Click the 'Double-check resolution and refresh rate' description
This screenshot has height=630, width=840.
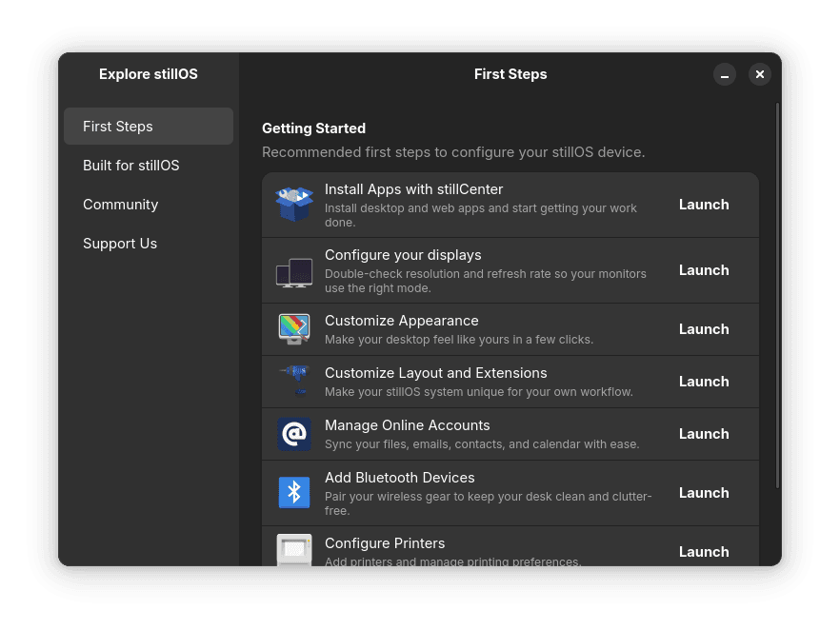(486, 281)
